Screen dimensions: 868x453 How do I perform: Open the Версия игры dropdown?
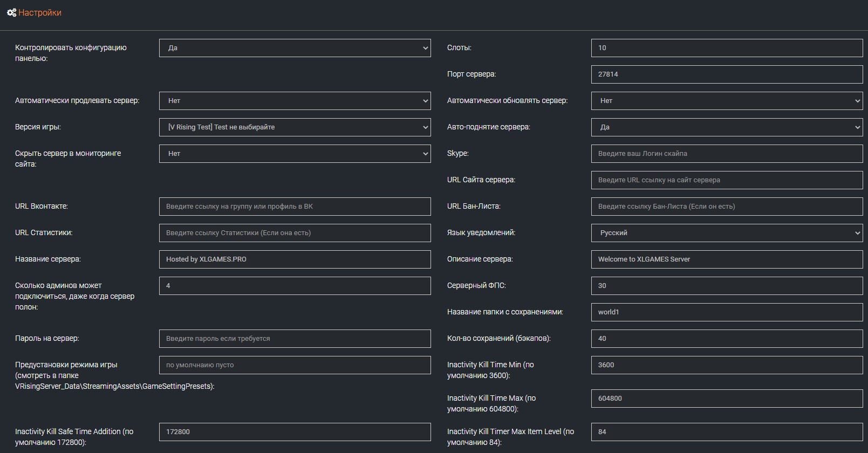tap(295, 127)
